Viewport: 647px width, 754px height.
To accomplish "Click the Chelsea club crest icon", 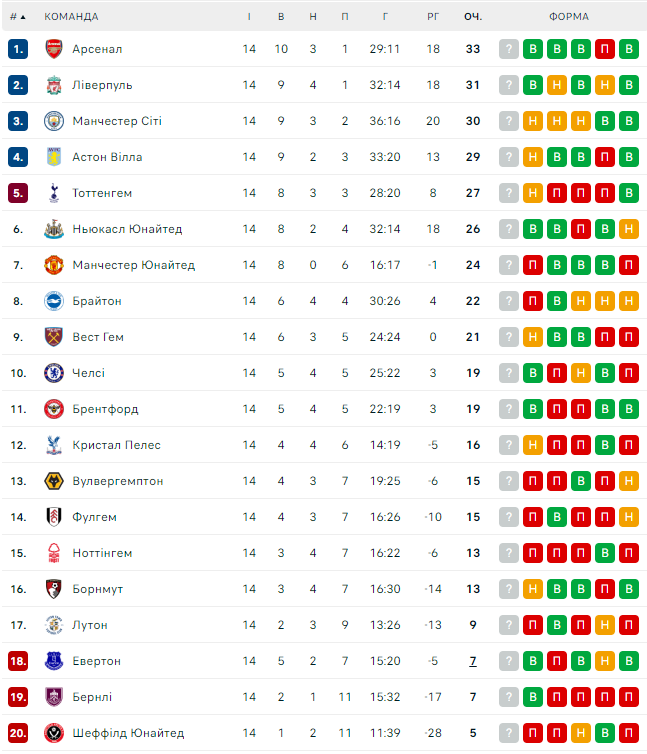I will [54, 373].
